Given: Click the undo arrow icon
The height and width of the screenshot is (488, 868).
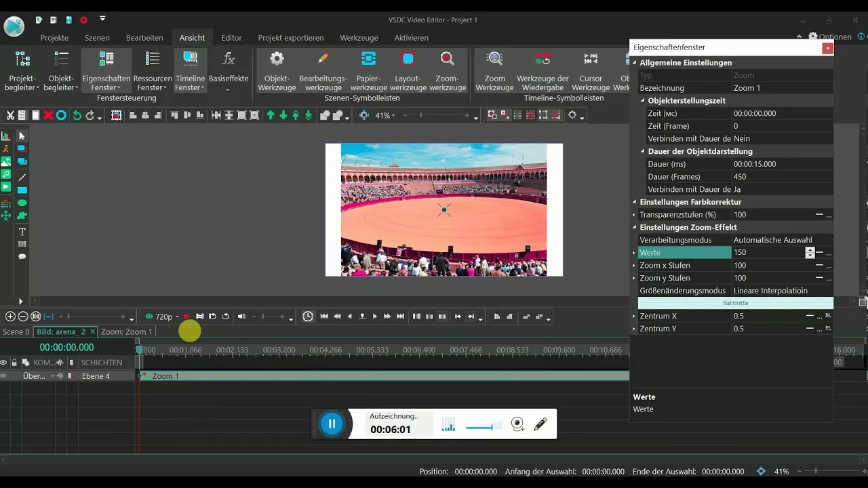Looking at the screenshot, I should pyautogui.click(x=77, y=116).
